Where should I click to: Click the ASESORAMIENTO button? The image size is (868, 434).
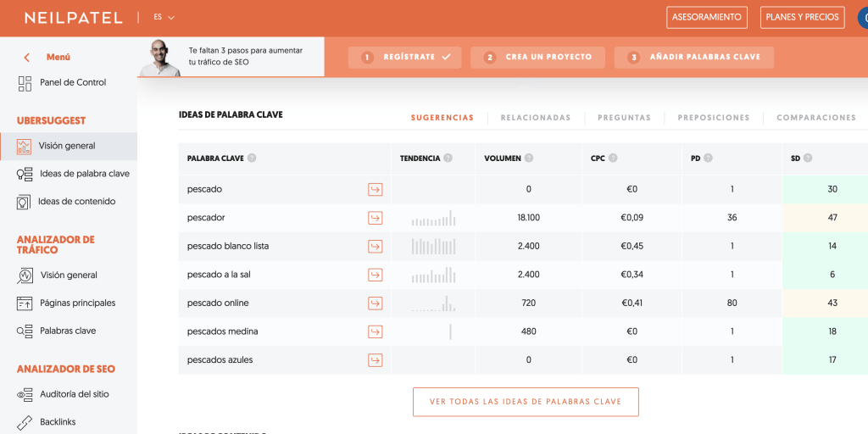pyautogui.click(x=707, y=17)
